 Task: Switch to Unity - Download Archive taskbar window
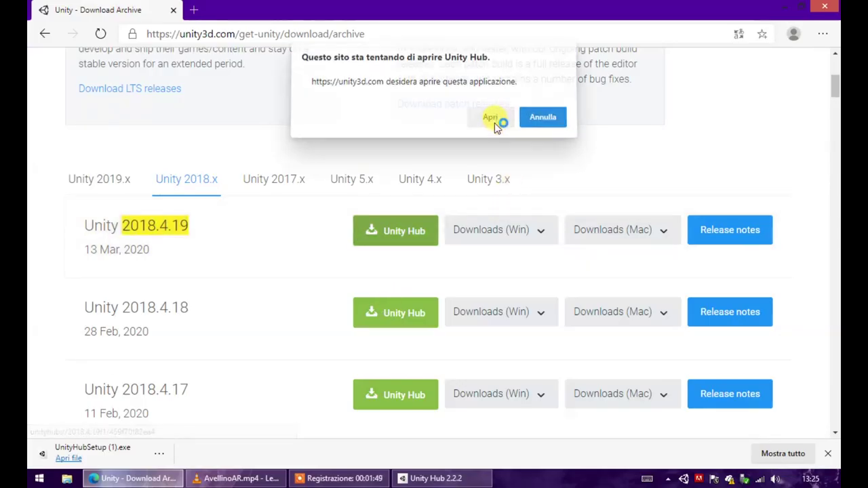point(133,478)
